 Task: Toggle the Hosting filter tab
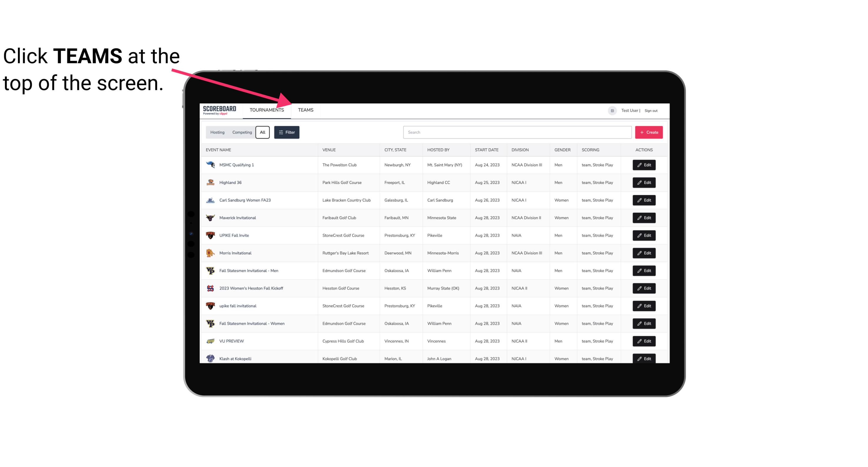point(217,132)
